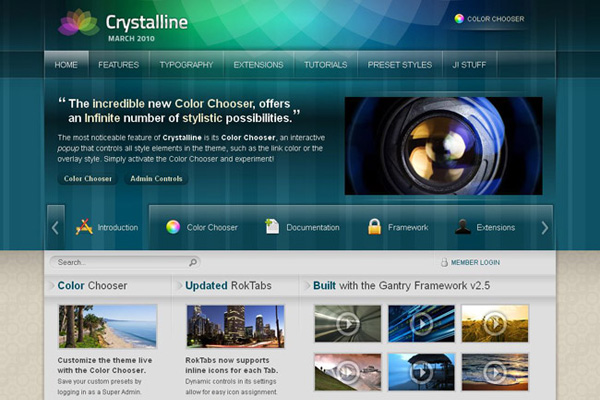Go to the HOME menu item
Screen dimensions: 600x400
click(66, 65)
